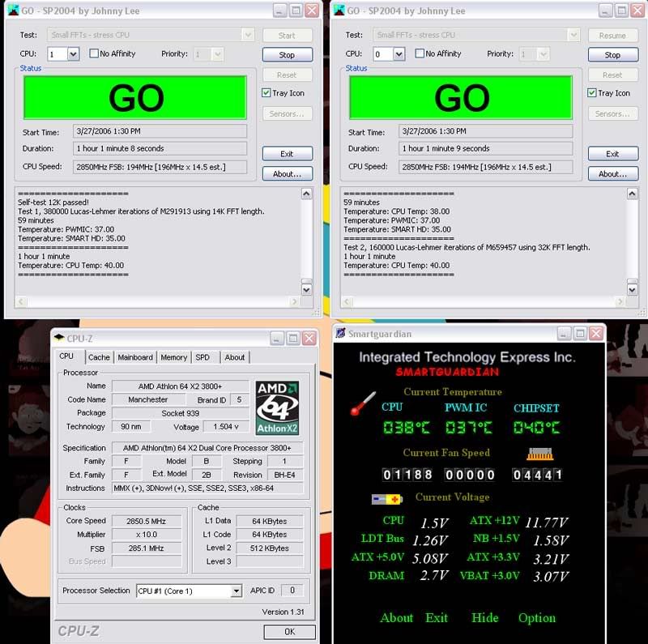
Task: Click Sensors... in the CPU 0 SP2004 window
Action: (x=613, y=113)
